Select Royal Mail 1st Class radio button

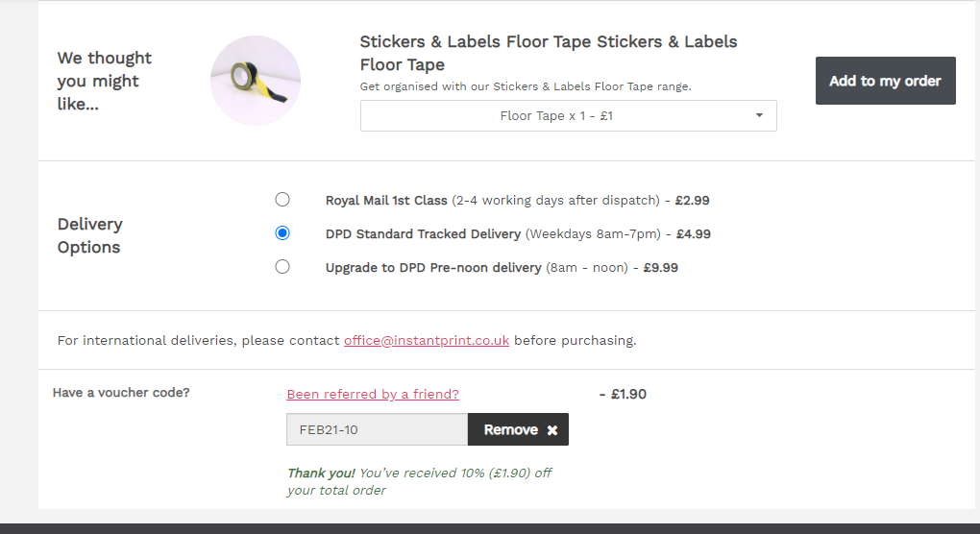tap(282, 200)
